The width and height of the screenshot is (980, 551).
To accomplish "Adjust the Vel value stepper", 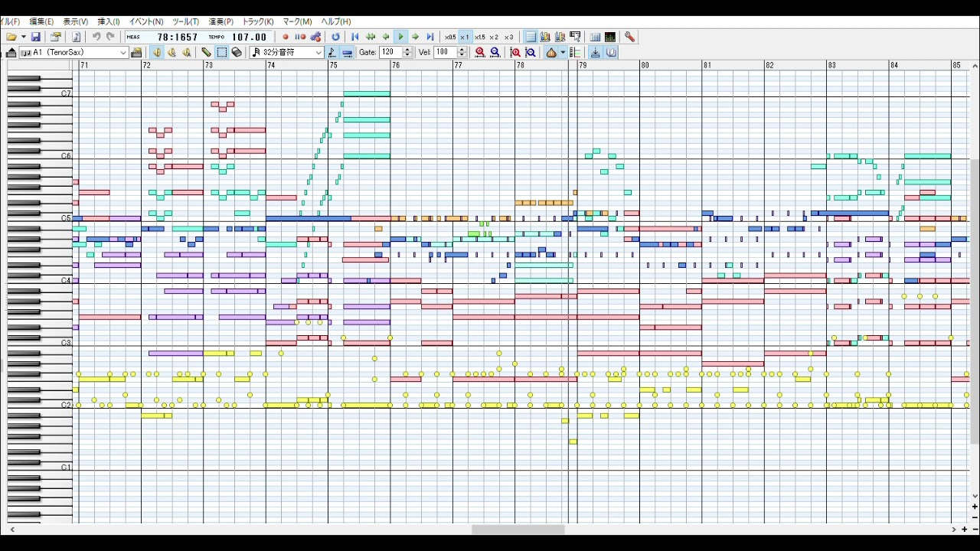I will (x=462, y=52).
